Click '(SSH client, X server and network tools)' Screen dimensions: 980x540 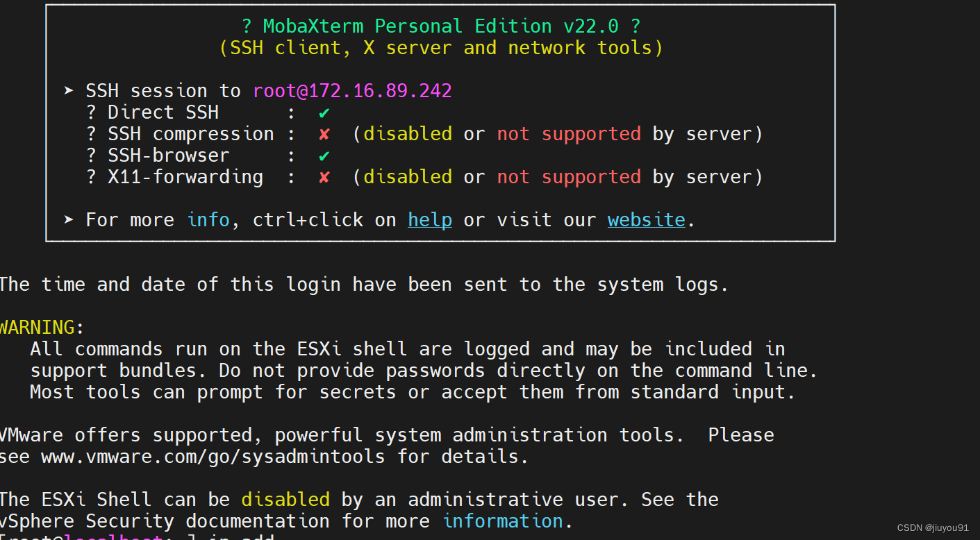coord(441,48)
